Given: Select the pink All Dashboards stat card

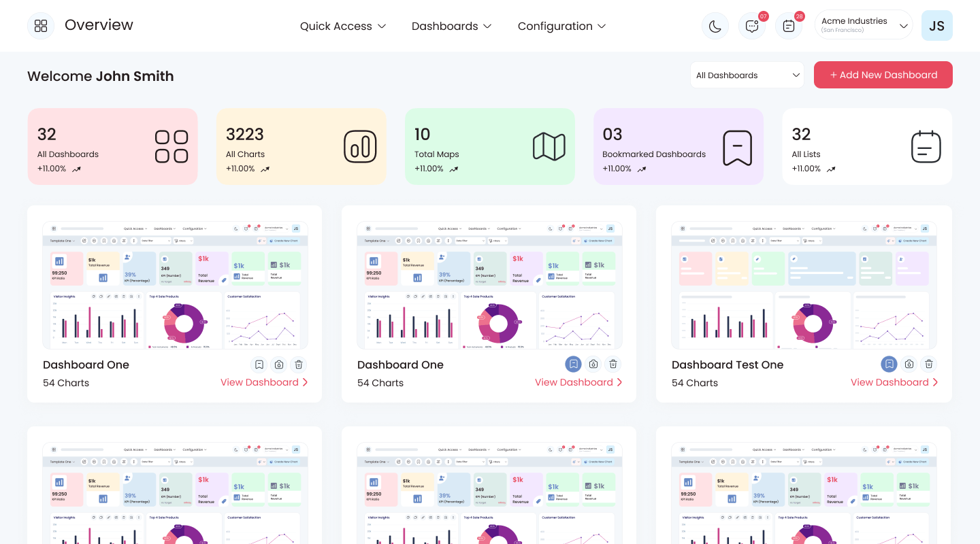Looking at the screenshot, I should click(113, 146).
